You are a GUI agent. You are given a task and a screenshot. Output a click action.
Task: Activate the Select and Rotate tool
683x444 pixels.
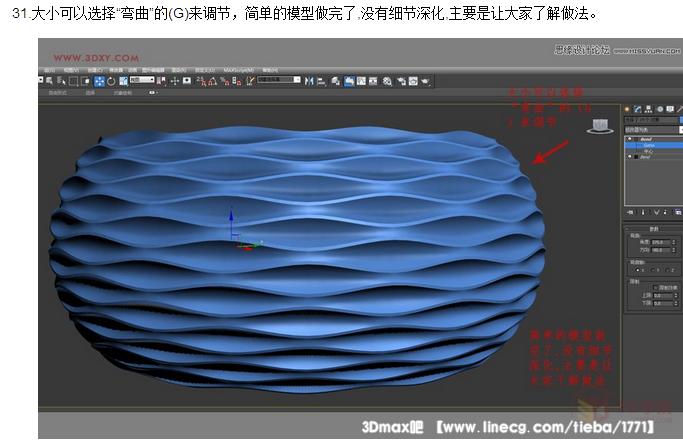(x=111, y=81)
